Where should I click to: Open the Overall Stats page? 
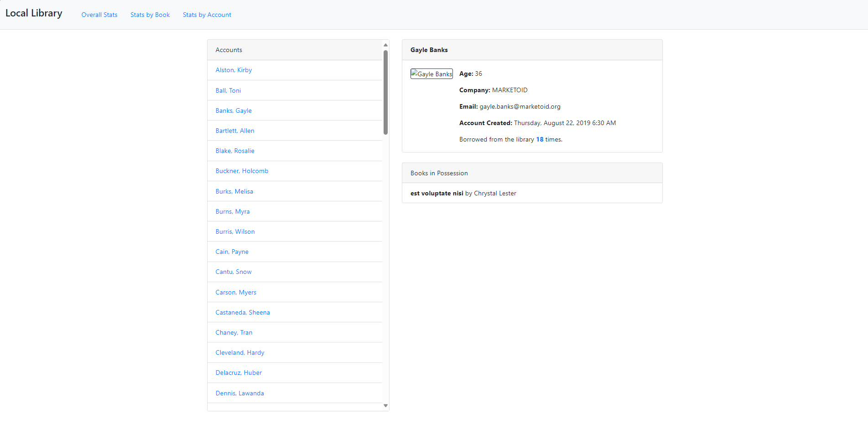(99, 15)
